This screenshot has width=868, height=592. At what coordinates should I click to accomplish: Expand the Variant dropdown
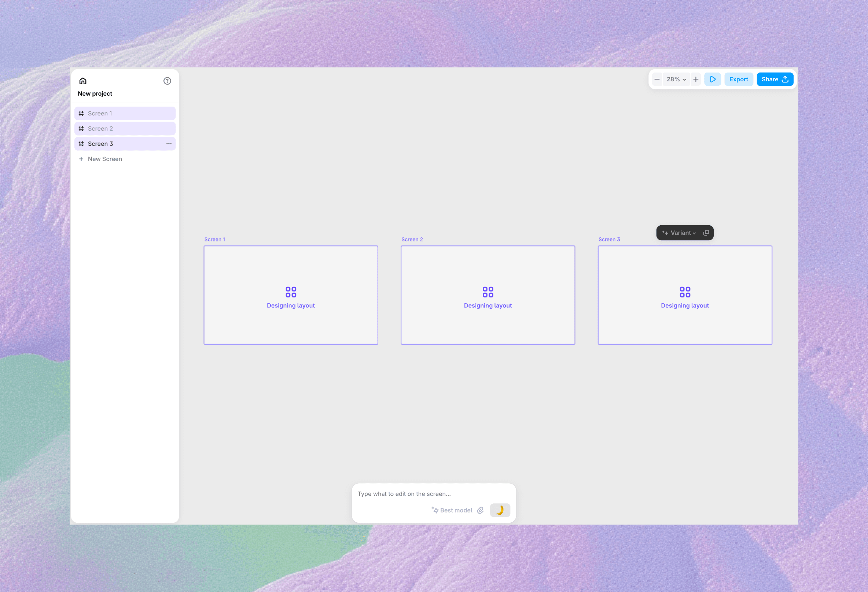pos(679,233)
